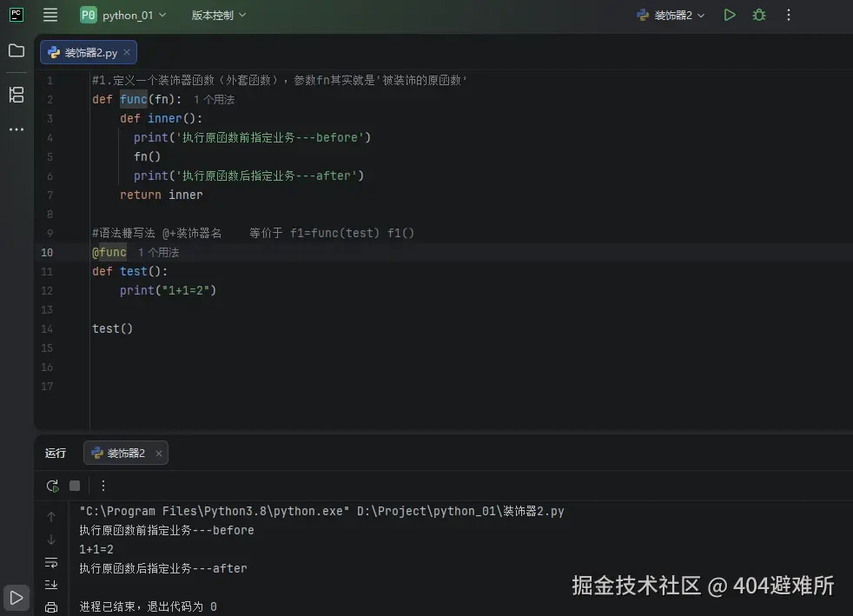Click the D:\Project\python_01\装饰器2.py path link
853x616 pixels.
(x=460, y=511)
